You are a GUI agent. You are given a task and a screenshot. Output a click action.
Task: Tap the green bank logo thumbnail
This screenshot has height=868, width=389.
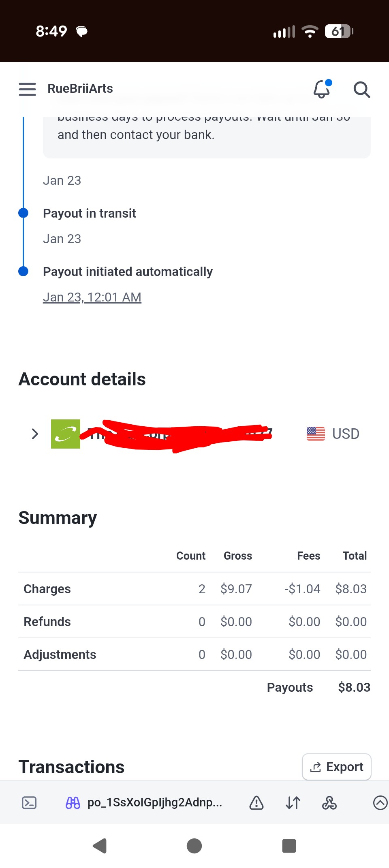coord(66,434)
